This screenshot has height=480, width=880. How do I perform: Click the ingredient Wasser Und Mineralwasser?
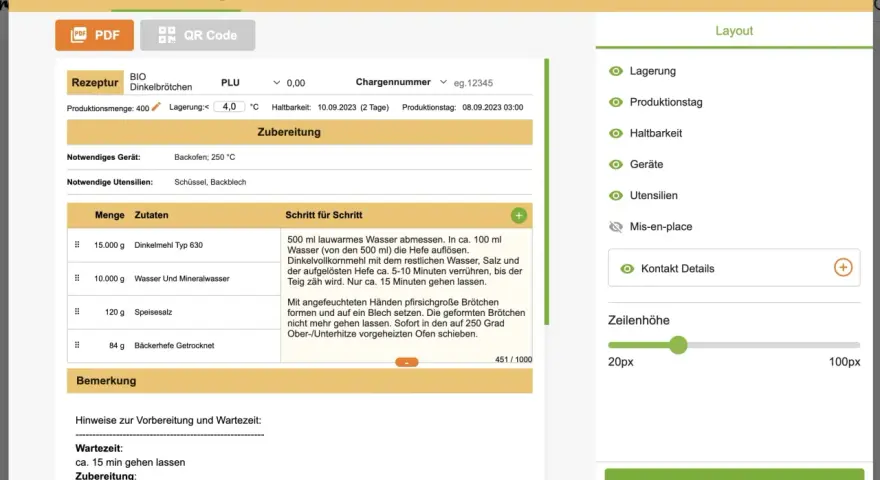click(182, 278)
